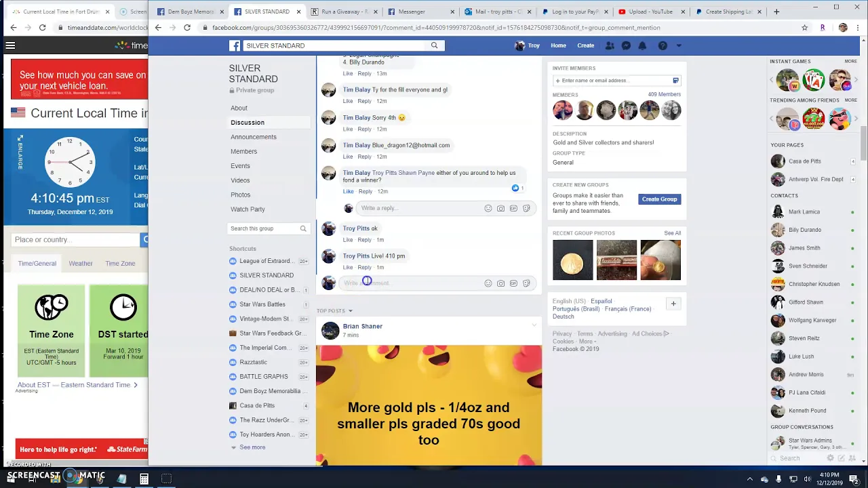
Task: Click the contact list icon in invite members field
Action: (x=675, y=81)
